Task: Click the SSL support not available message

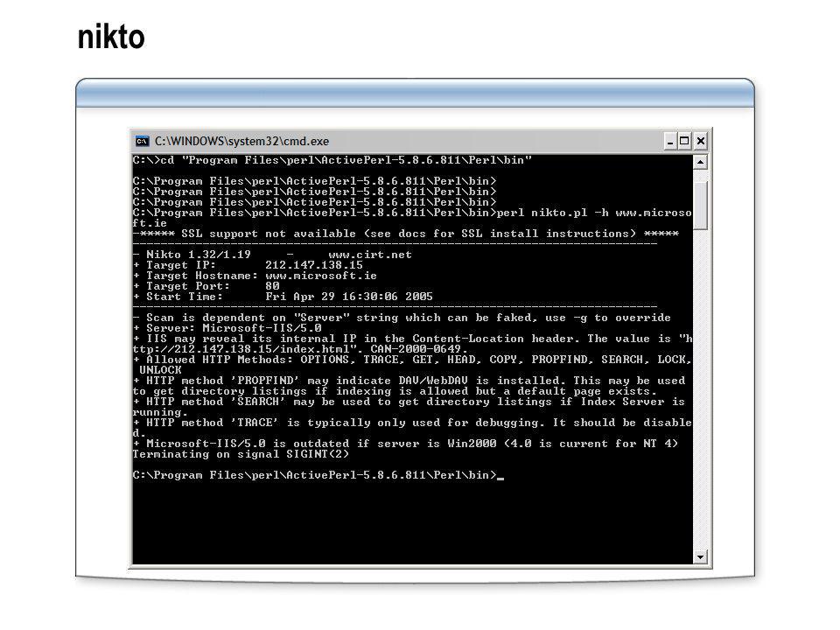Action: 405,234
